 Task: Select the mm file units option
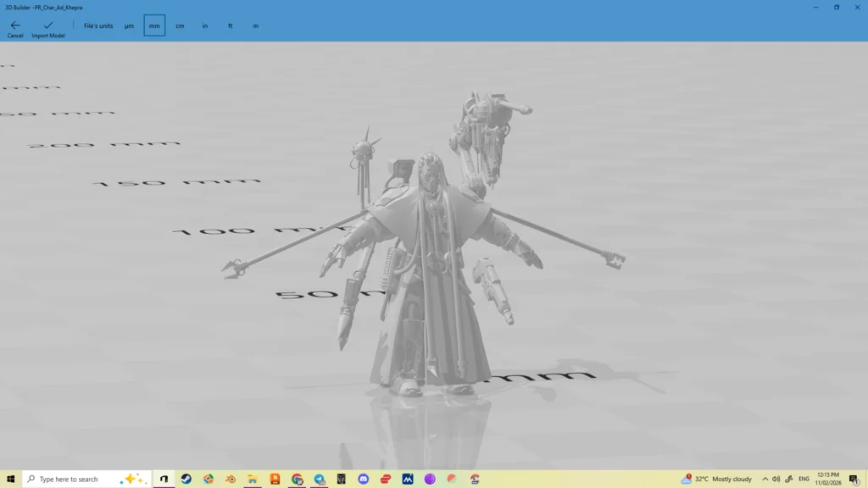point(154,26)
